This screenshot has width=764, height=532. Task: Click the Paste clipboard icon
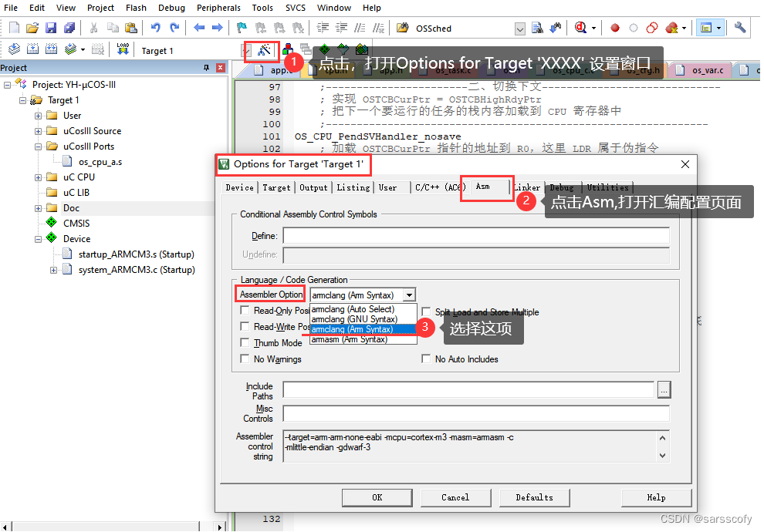pos(131,28)
